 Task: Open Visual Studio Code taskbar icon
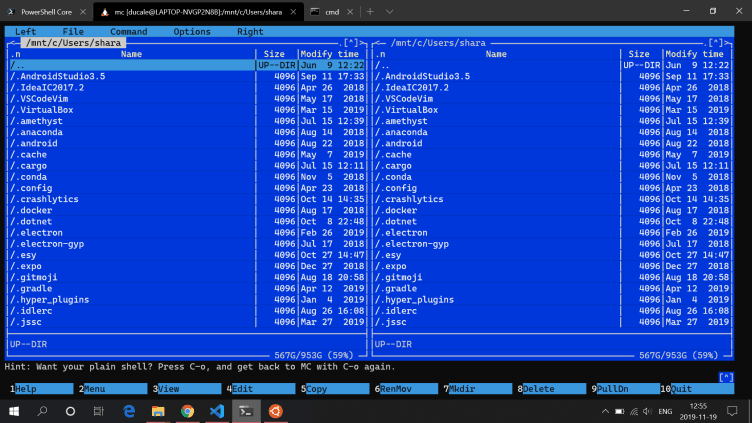(x=216, y=411)
